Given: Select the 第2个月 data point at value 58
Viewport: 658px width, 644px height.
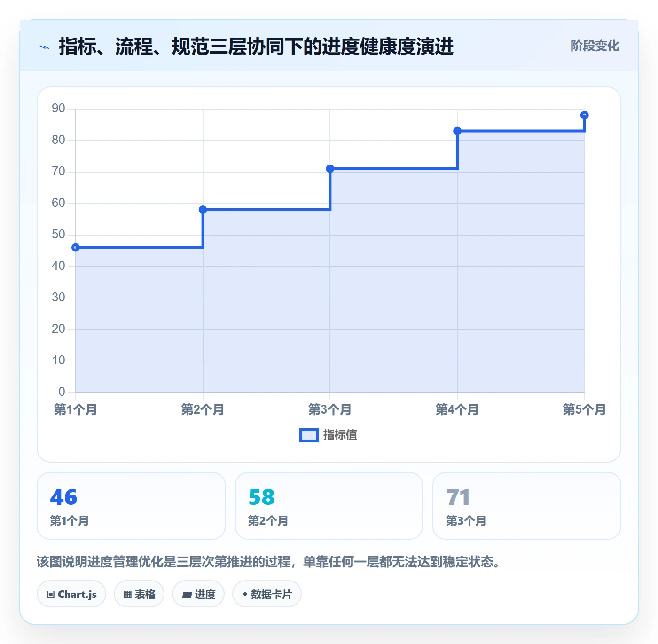Looking at the screenshot, I should click(203, 210).
